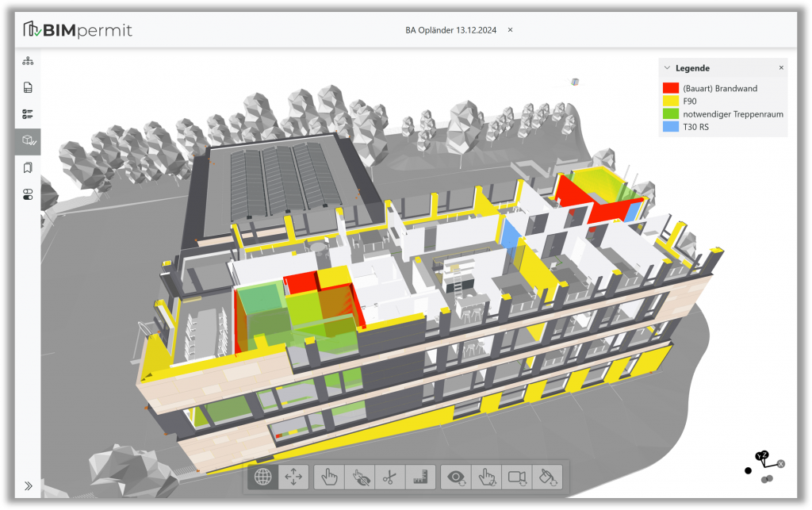
Task: Toggle the eye reset visibility button
Action: pos(456,477)
